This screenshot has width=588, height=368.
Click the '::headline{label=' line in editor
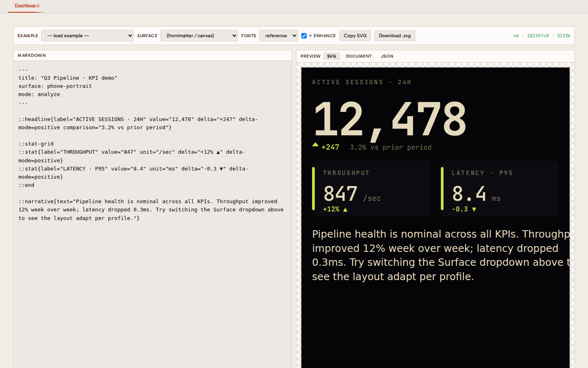(138, 123)
